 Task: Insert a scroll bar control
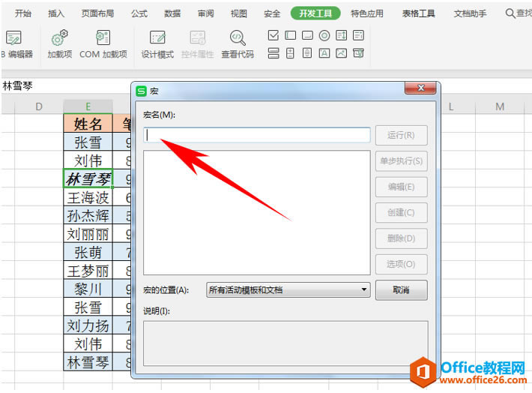[x=307, y=53]
